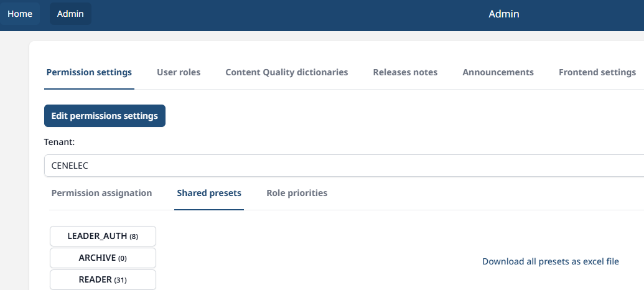This screenshot has width=644, height=290.
Task: Open the User roles tab
Action: click(x=179, y=72)
